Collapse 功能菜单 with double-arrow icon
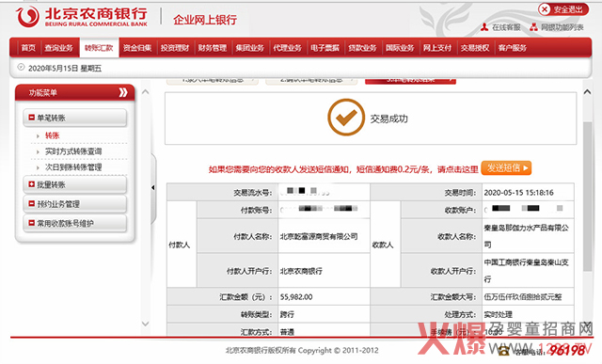 point(123,92)
